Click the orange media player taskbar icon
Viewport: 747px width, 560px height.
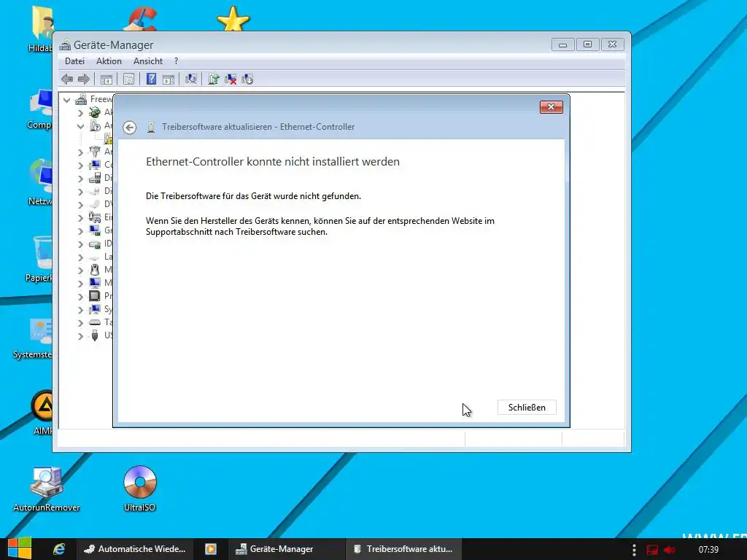tap(211, 549)
